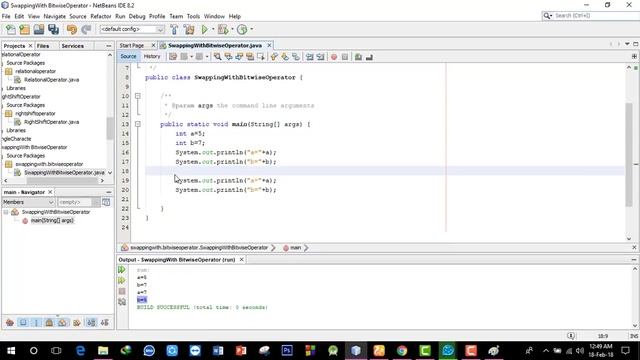640x360 pixels.
Task: Click the Windows Start button
Action: coord(11,350)
